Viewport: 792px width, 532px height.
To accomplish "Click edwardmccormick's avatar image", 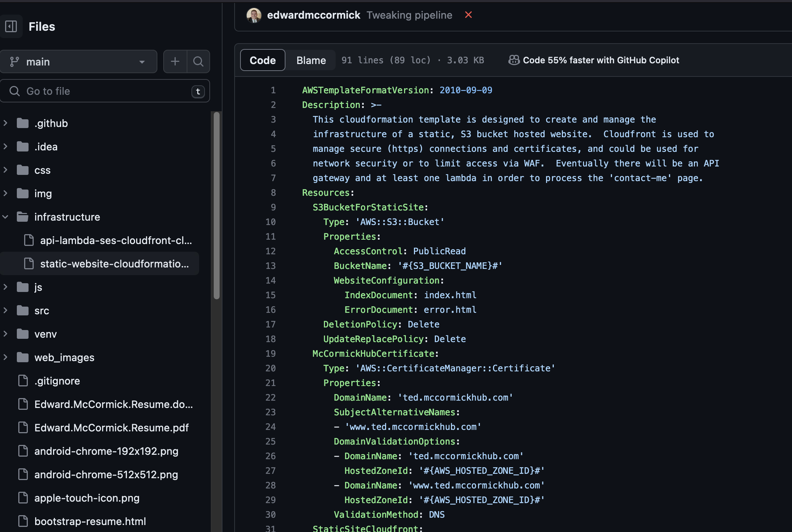I will click(254, 15).
